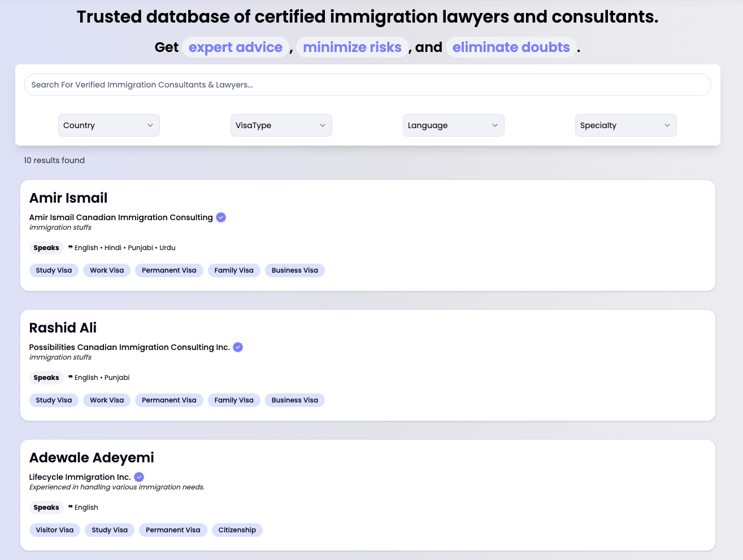The width and height of the screenshot is (743, 560).
Task: Click the 'minimize risks' highlighted phrase
Action: (352, 47)
